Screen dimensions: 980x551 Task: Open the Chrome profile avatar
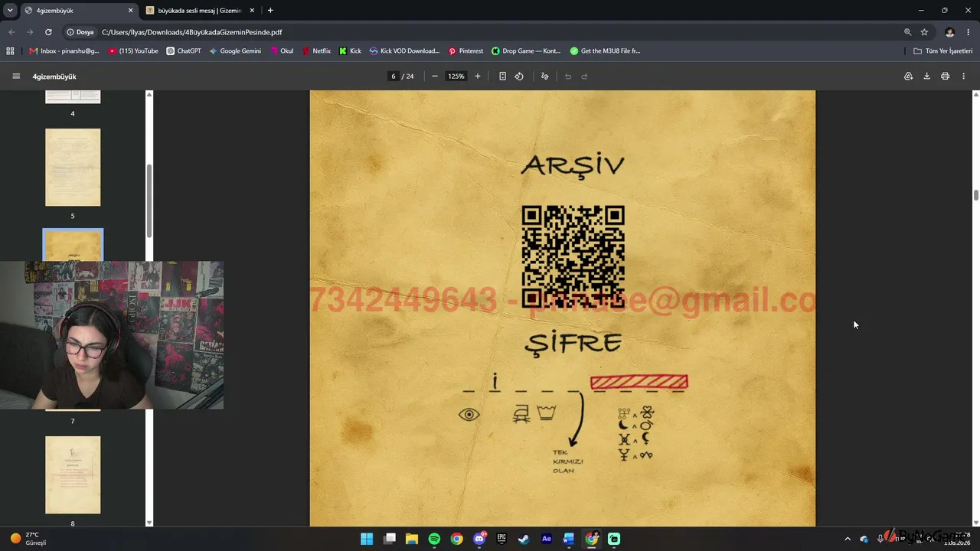click(x=949, y=32)
